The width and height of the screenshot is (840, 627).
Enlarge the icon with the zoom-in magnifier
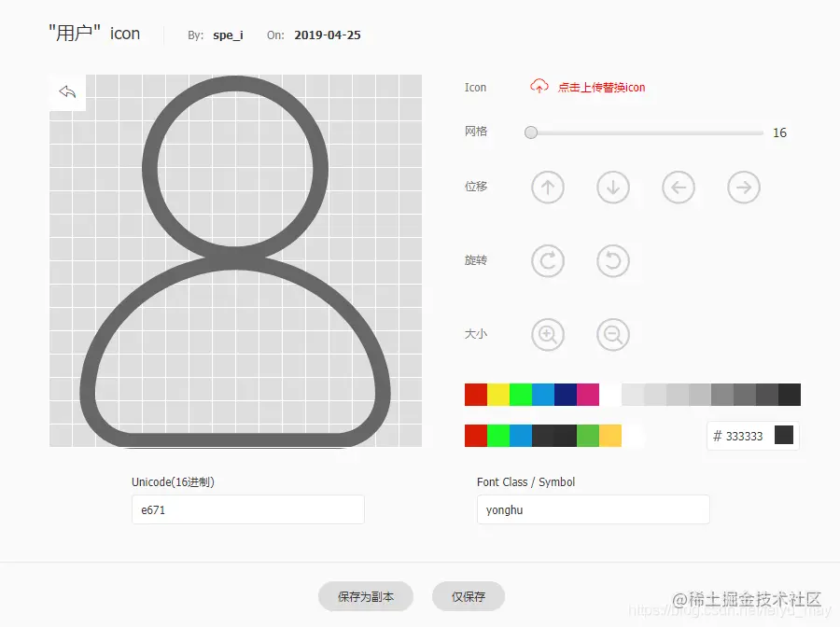(548, 335)
